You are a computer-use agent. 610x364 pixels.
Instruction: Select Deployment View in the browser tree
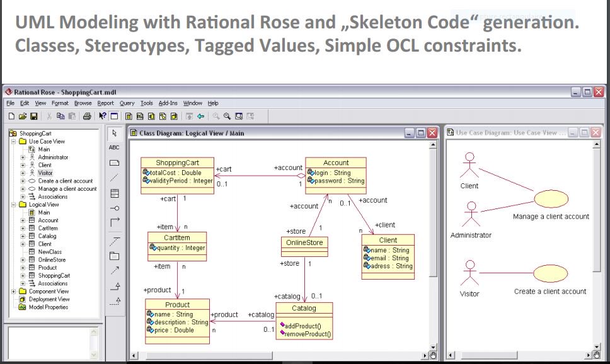49,299
